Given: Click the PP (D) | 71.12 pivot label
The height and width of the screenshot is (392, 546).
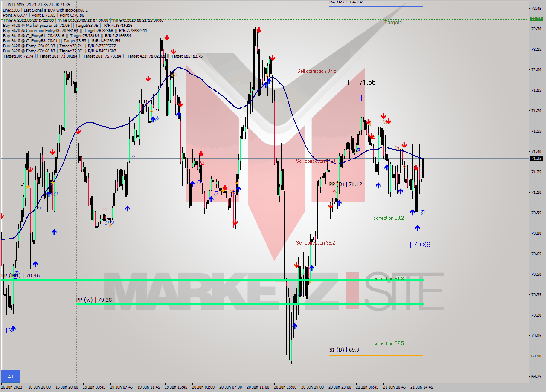Looking at the screenshot, I should coord(346,184).
